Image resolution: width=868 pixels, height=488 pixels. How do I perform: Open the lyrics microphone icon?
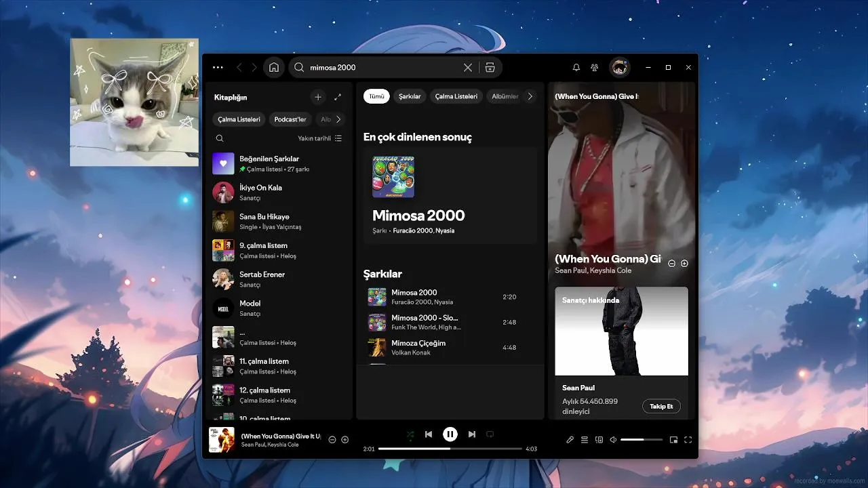tap(570, 440)
